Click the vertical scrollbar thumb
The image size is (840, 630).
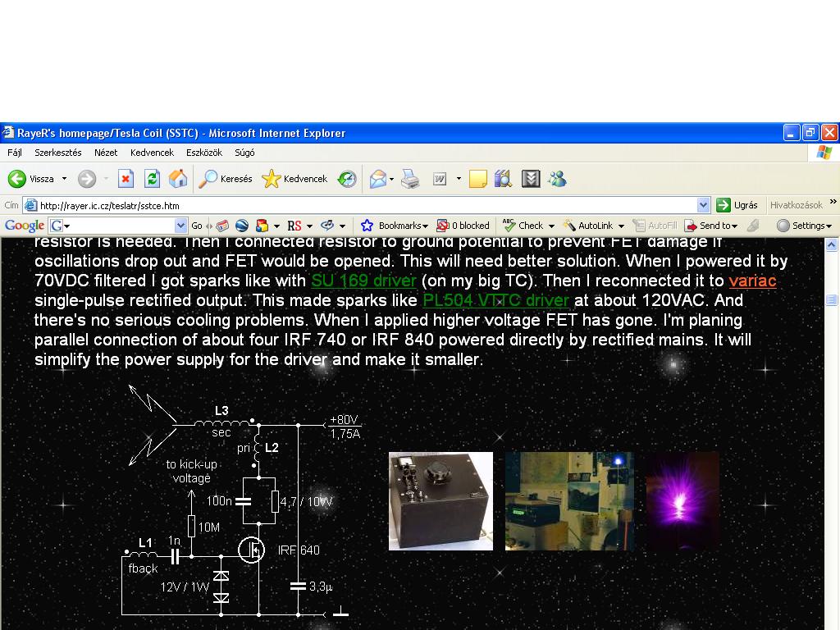tap(832, 300)
